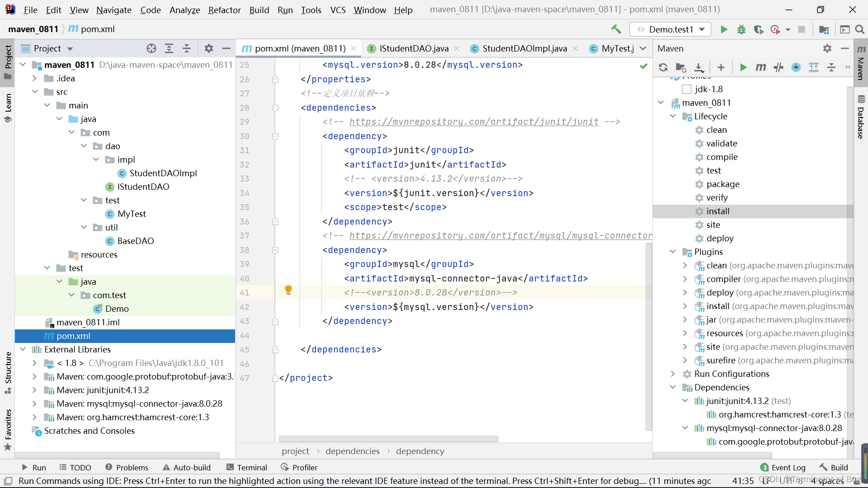Click the intention lightbulb on line 41
The height and width of the screenshot is (488, 868).
(x=288, y=290)
